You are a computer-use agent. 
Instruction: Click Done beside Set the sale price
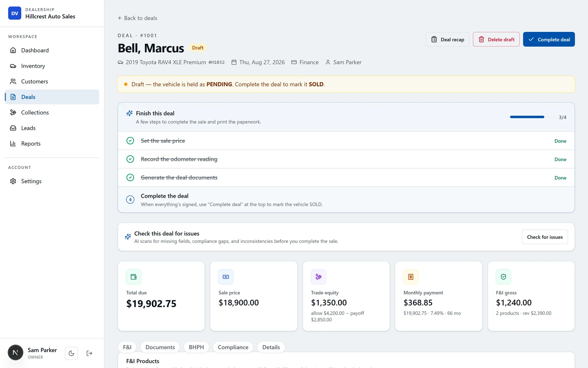click(560, 141)
